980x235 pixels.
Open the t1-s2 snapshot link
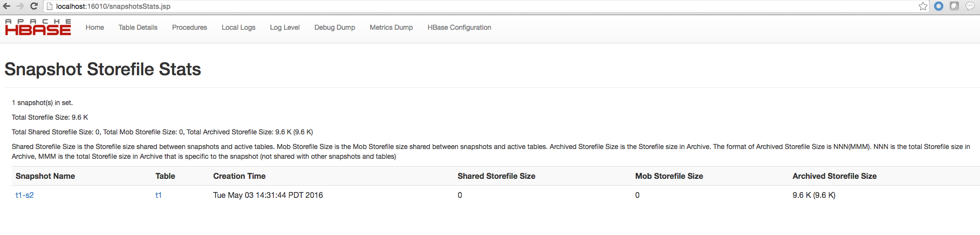[24, 195]
